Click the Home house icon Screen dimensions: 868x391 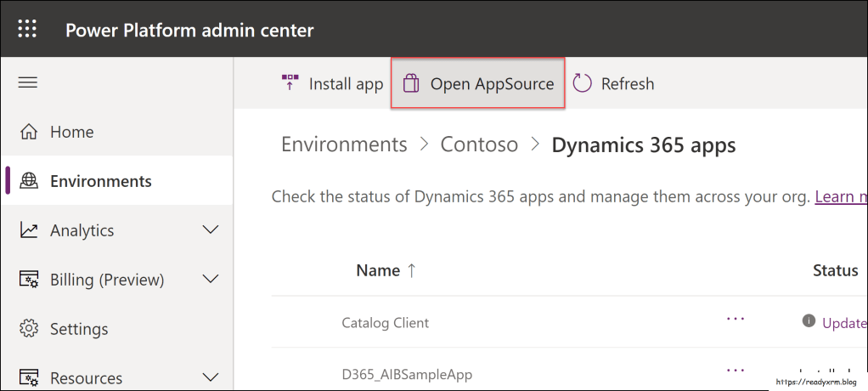[29, 132]
